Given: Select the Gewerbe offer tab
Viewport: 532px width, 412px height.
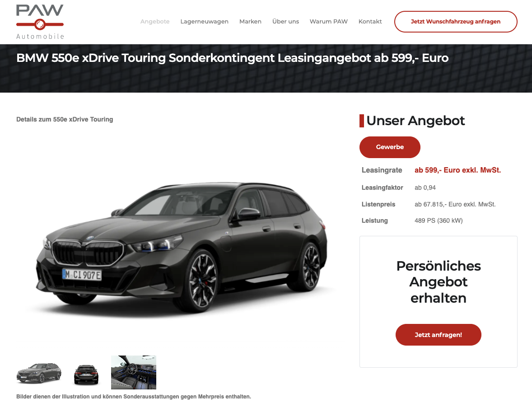Looking at the screenshot, I should (390, 147).
